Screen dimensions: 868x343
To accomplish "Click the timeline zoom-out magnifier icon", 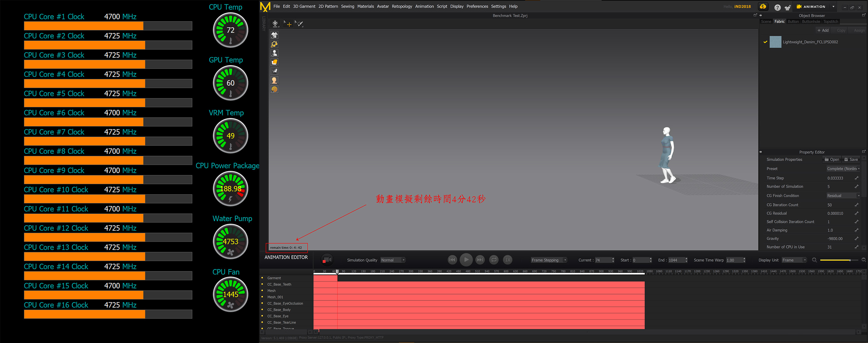I will [x=864, y=260].
